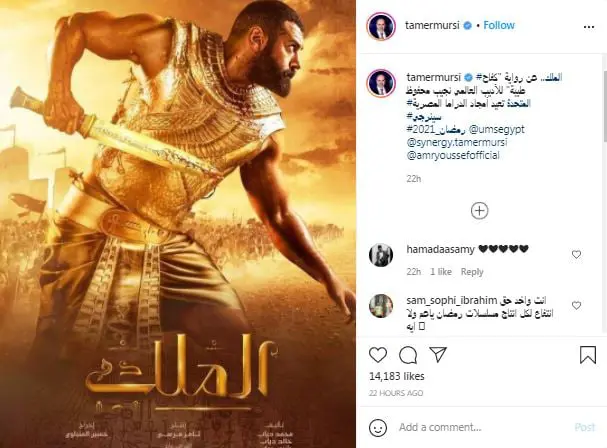
Task: Like sam_sophi_ibrahim's comment heart
Action: 576,306
